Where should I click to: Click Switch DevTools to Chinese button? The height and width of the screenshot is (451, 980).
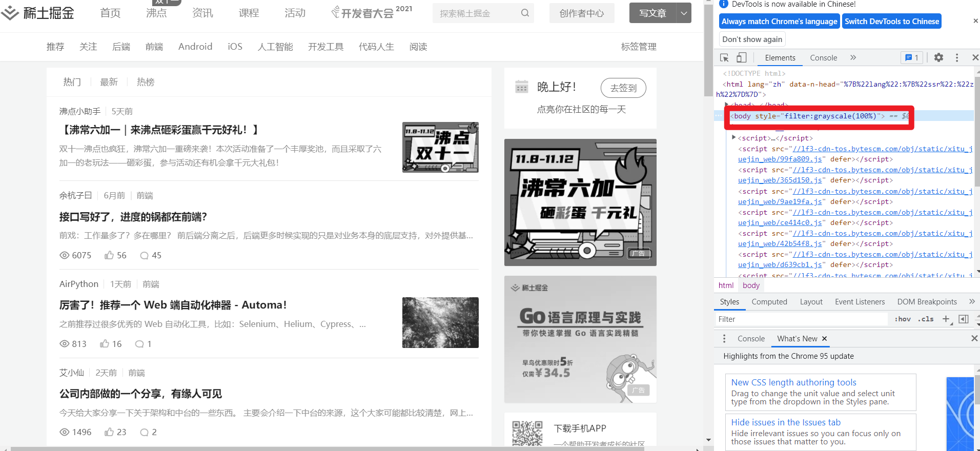click(892, 22)
